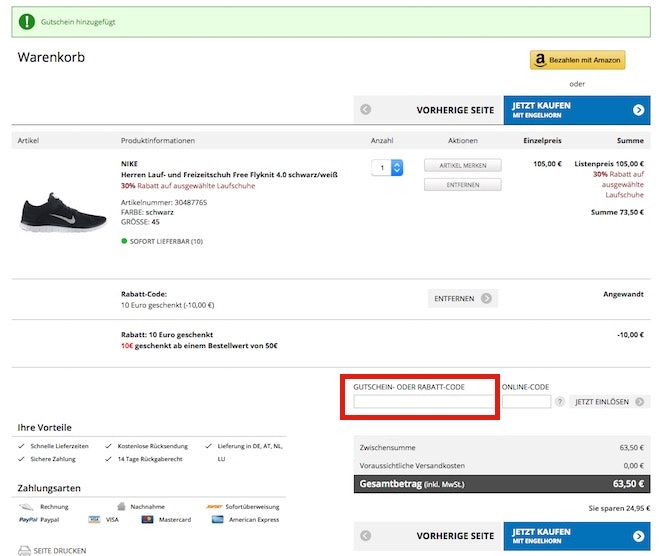Click the top VORHERIGE SEITE button
The image size is (661, 556).
click(x=428, y=110)
